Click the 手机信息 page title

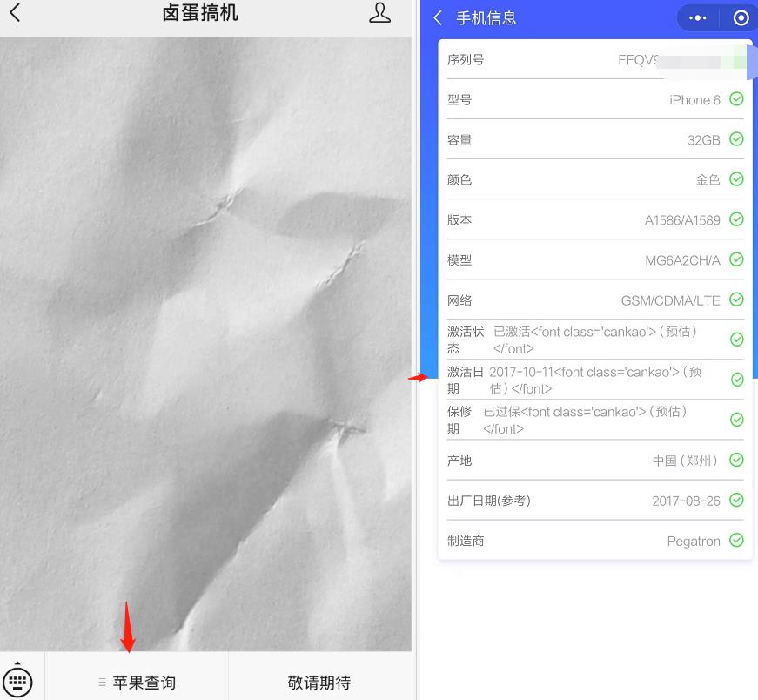point(486,18)
